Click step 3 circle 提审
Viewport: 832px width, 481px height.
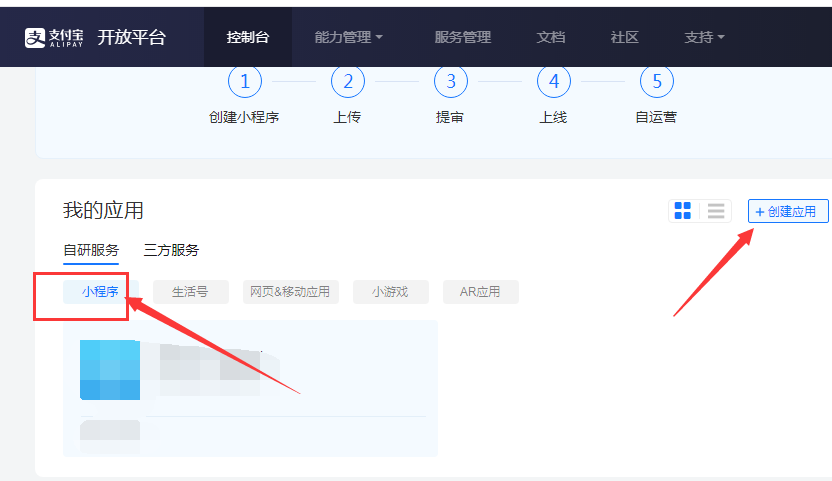tap(451, 81)
